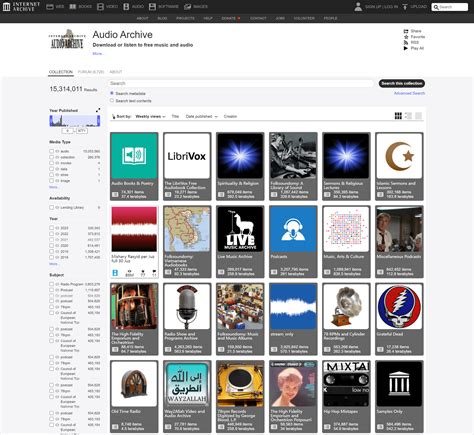This screenshot has height=435, width=474.
Task: Open the Date published sort dropdown
Action: pos(201,116)
